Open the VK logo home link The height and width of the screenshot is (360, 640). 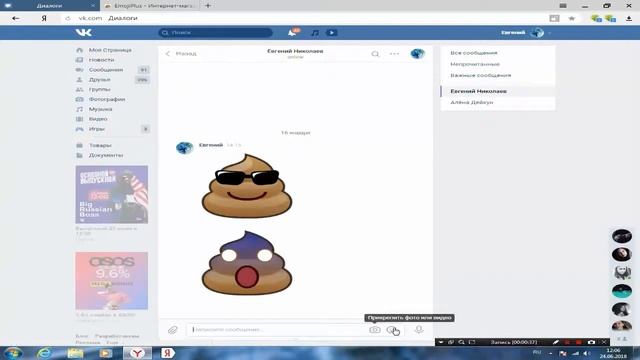(84, 33)
